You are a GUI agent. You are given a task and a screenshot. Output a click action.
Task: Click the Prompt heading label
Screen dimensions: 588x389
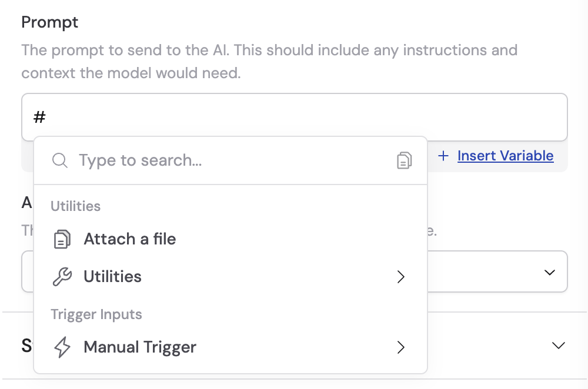coord(49,22)
